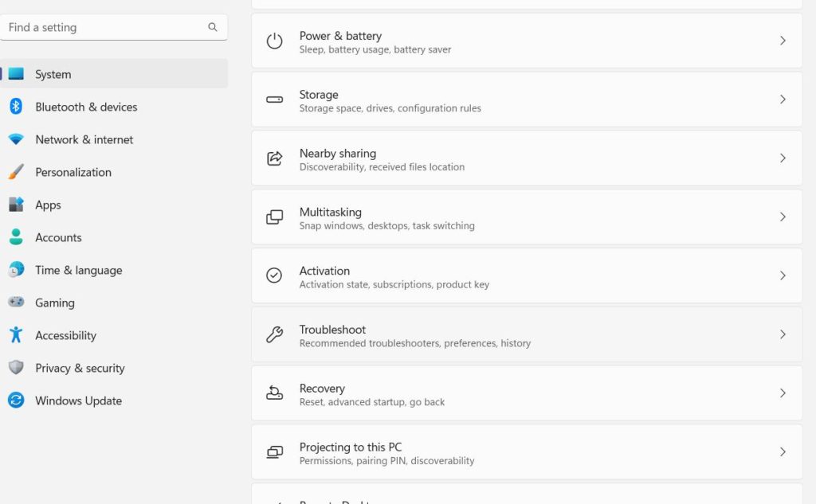Screen dimensions: 816x504
Task: Click the Privacy shield icon
Action: (16, 367)
